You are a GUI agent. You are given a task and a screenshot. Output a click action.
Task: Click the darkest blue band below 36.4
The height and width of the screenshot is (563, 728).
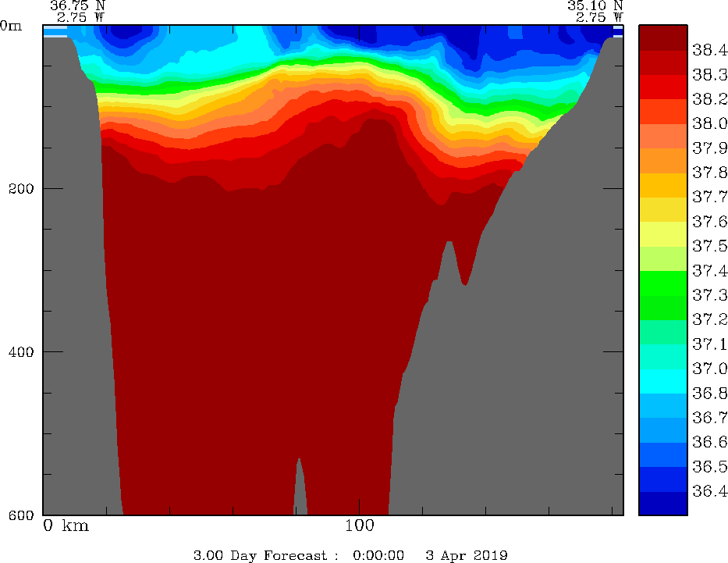coord(662,504)
